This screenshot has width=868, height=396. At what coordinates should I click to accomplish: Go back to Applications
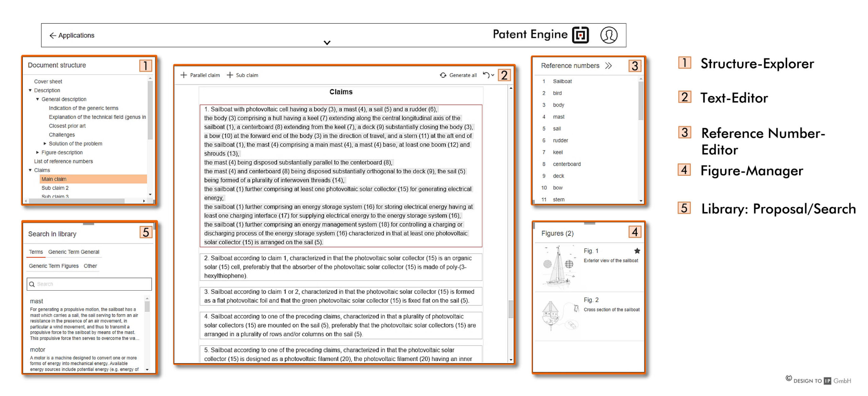coord(72,35)
